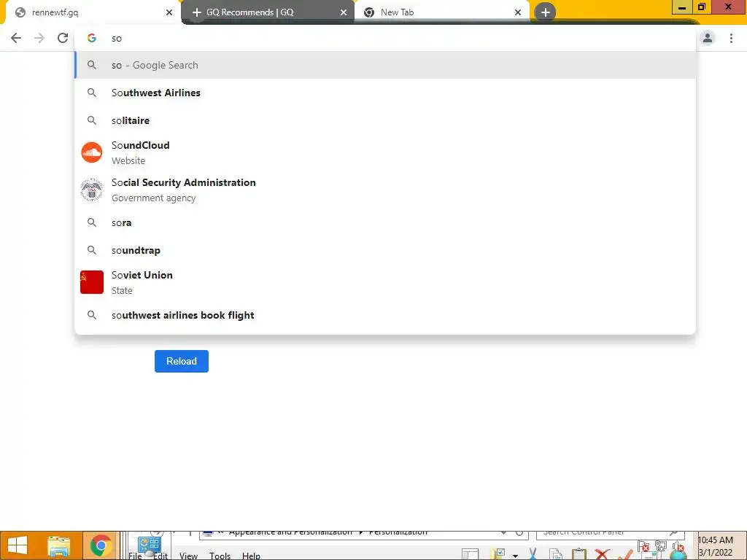Go back using the browser back arrow

coord(16,38)
